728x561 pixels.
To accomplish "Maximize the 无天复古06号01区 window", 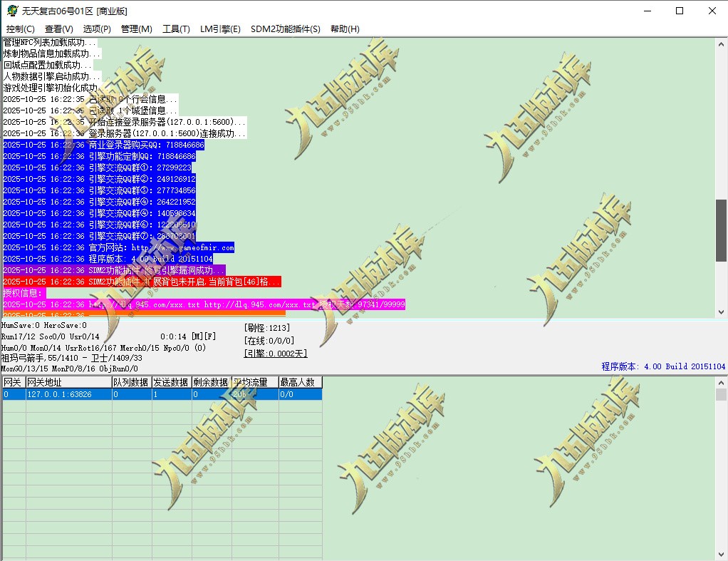I will point(680,11).
